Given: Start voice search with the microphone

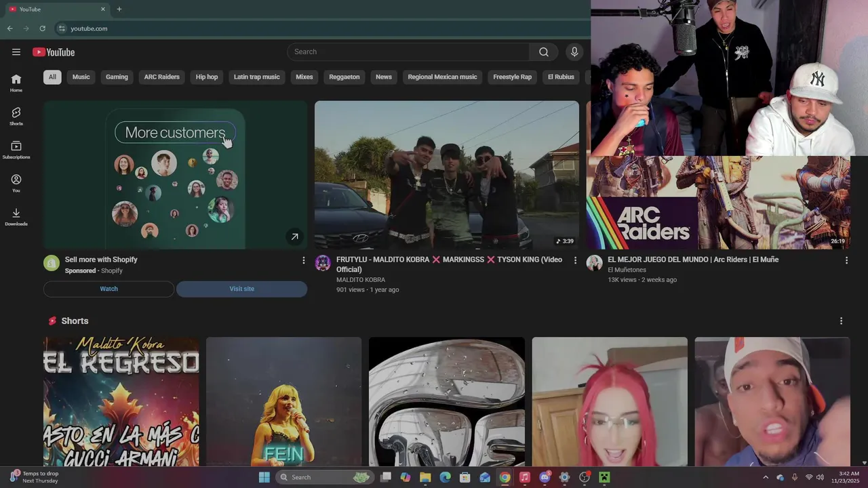Looking at the screenshot, I should point(574,52).
